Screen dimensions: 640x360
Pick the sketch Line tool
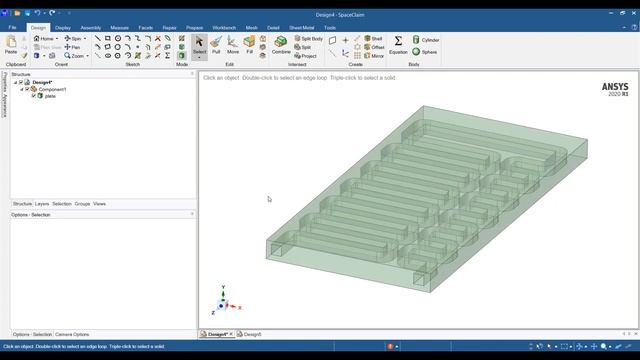pyautogui.click(x=98, y=38)
